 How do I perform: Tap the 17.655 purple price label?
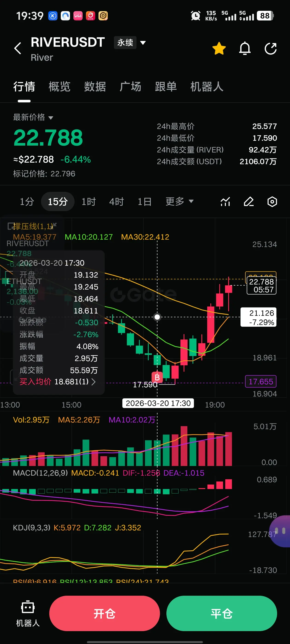tap(261, 382)
